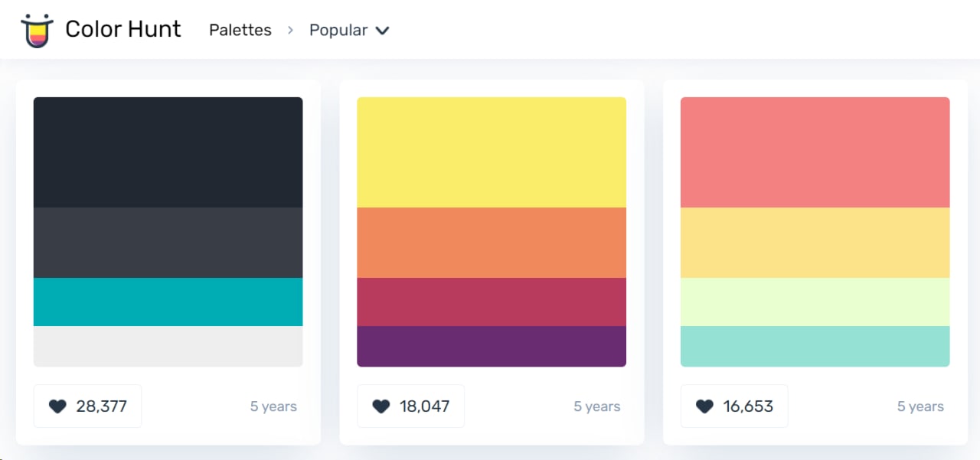This screenshot has height=460, width=980.
Task: Click the pale lime green swatch
Action: click(x=815, y=302)
